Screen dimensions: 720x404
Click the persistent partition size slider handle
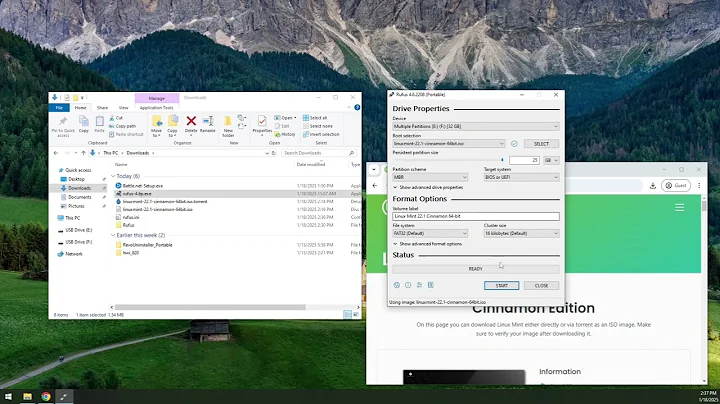pyautogui.click(x=502, y=160)
